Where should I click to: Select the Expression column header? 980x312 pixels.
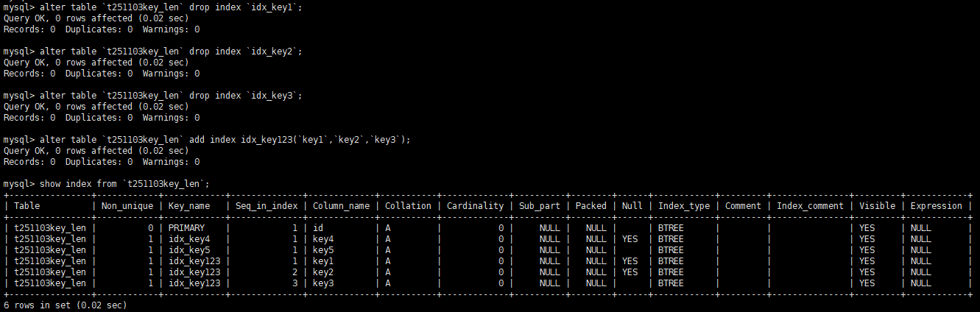(936, 206)
